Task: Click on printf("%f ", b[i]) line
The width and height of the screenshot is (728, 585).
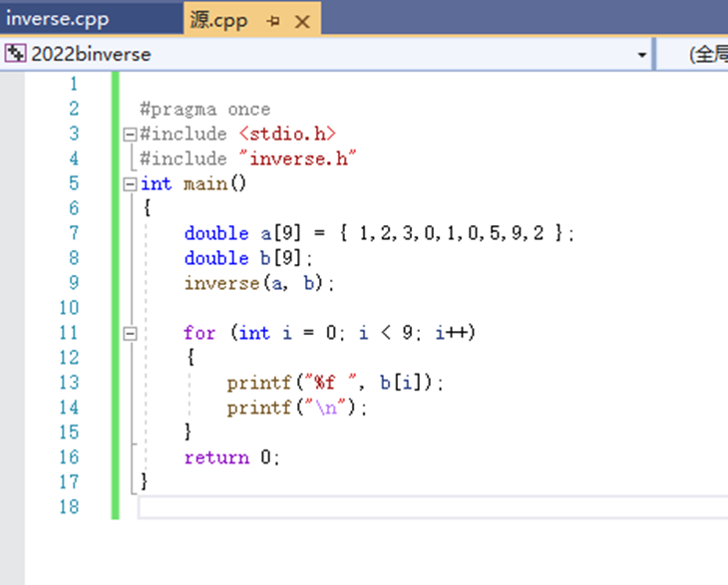Action: [335, 384]
